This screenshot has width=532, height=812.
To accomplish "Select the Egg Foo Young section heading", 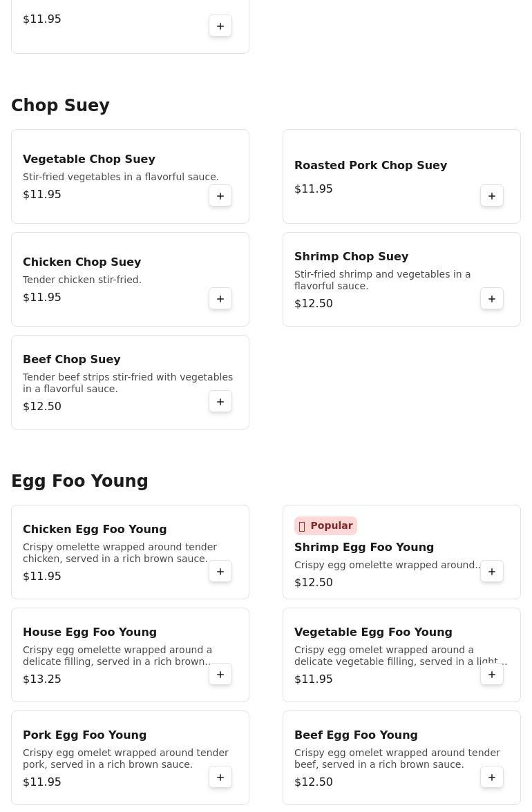I will click(x=79, y=481).
